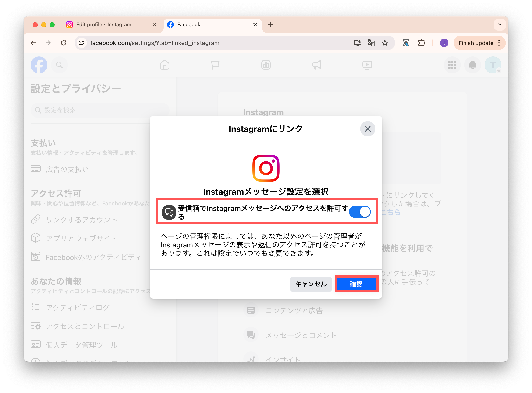Click the chat bubble icon beside the toggle
The image size is (532, 393).
tap(169, 212)
